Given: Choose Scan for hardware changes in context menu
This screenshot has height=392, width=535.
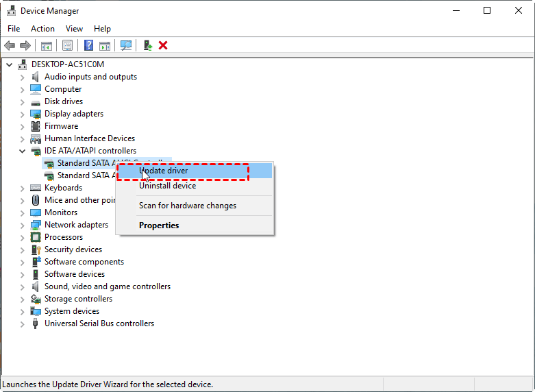Looking at the screenshot, I should (x=195, y=206).
